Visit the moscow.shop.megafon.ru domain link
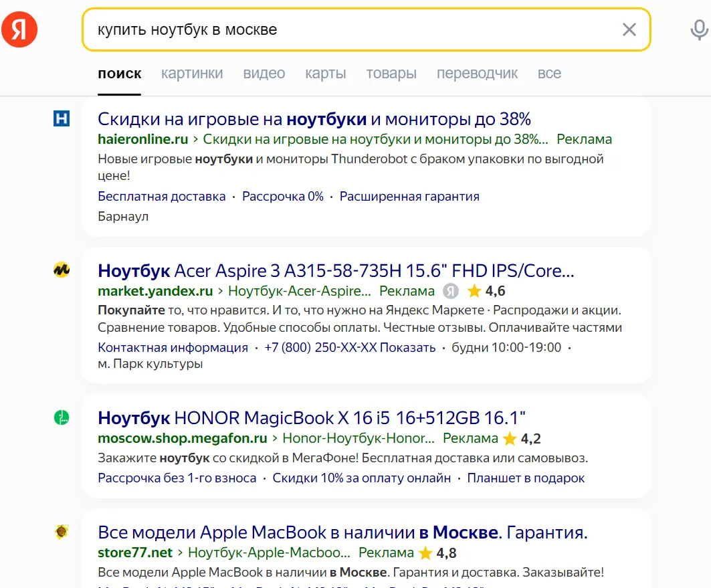The height and width of the screenshot is (588, 711). tap(183, 438)
